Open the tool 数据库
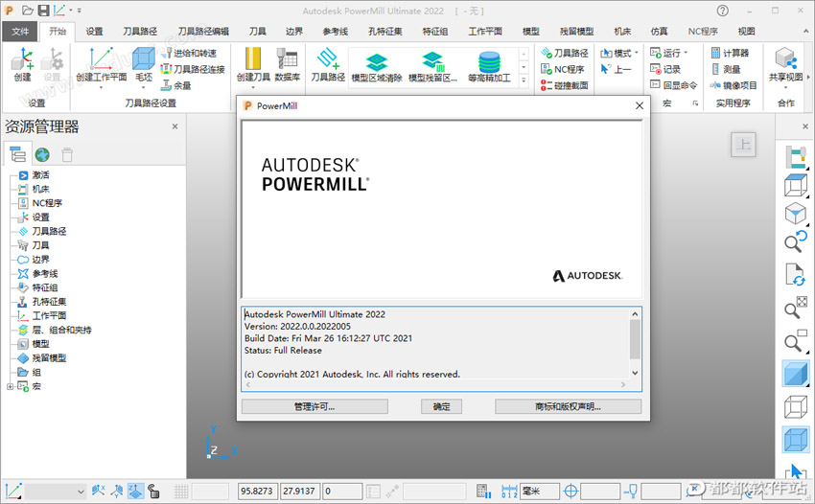Image resolution: width=815 pixels, height=504 pixels. 287,65
